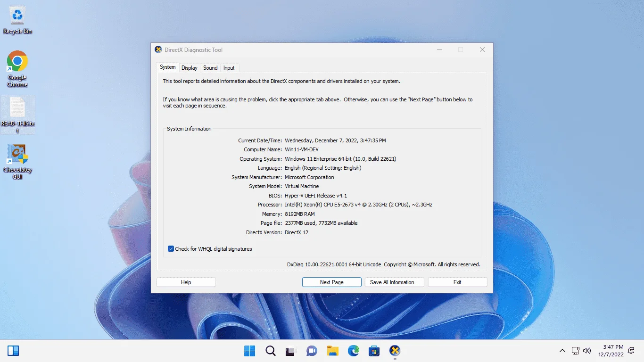Click the DirectX Diagnostic Tool window title
Screen dimensions: 644x362
tap(193, 50)
